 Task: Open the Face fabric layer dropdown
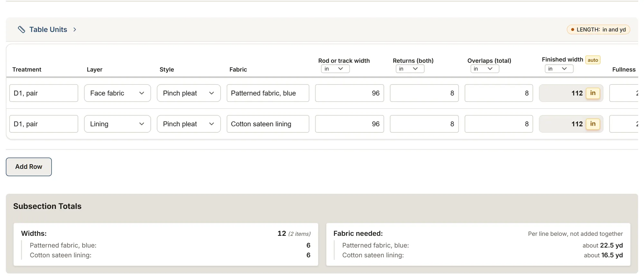tap(118, 93)
